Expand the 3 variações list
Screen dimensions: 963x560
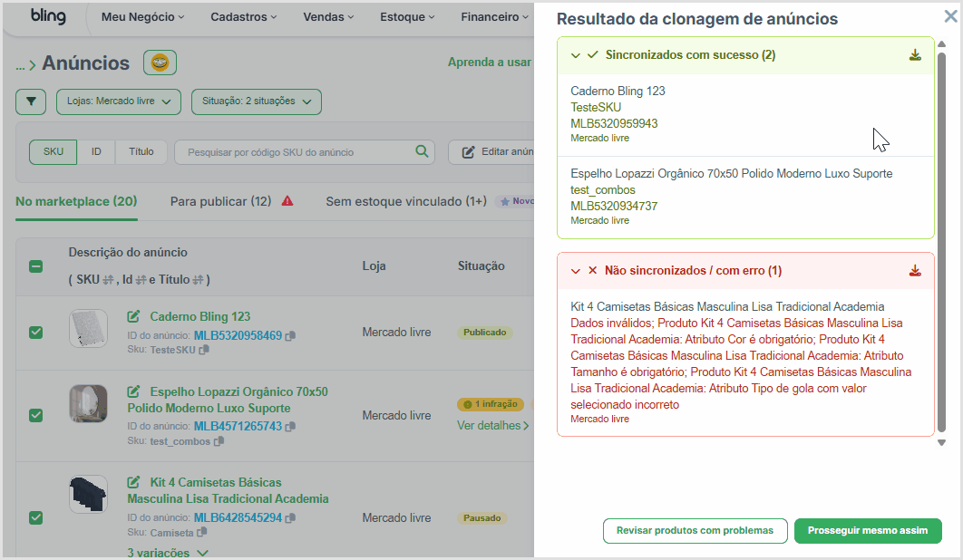168,553
